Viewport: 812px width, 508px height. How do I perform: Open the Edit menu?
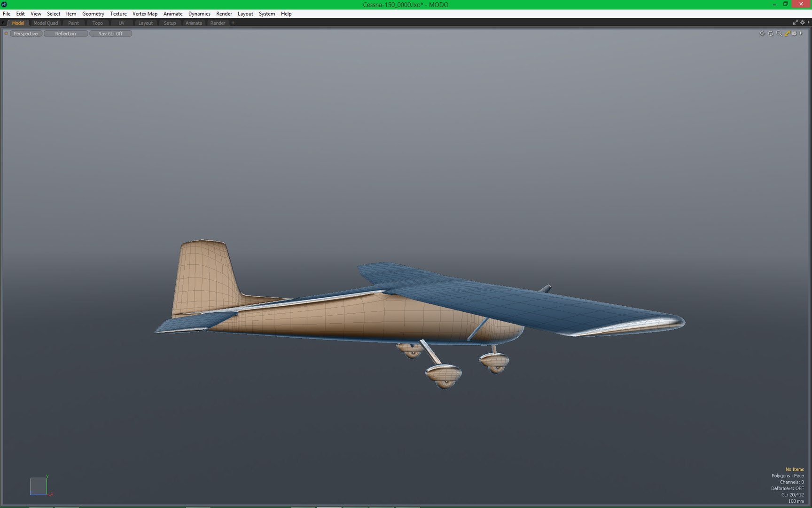coord(20,14)
